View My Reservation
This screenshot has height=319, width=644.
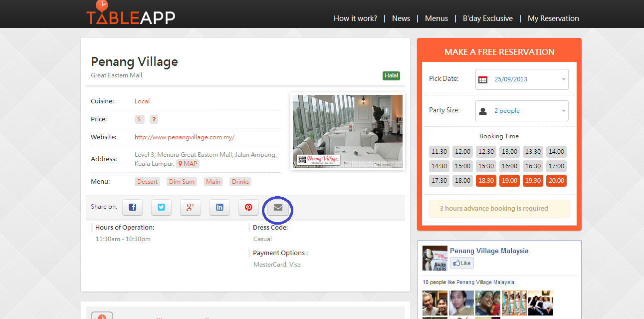pos(553,18)
